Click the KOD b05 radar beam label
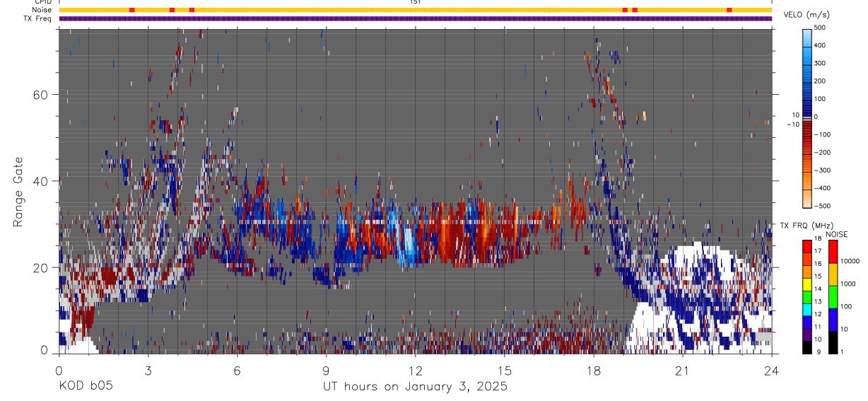The height and width of the screenshot is (401, 868). tap(86, 386)
